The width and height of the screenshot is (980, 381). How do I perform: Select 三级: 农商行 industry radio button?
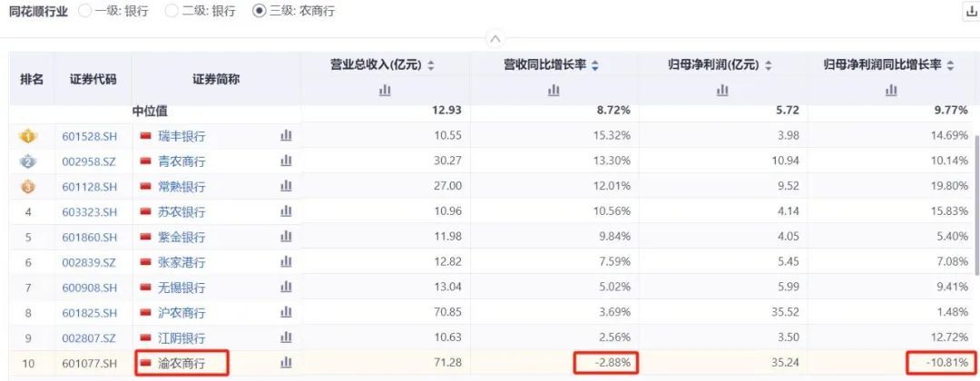coord(259,11)
